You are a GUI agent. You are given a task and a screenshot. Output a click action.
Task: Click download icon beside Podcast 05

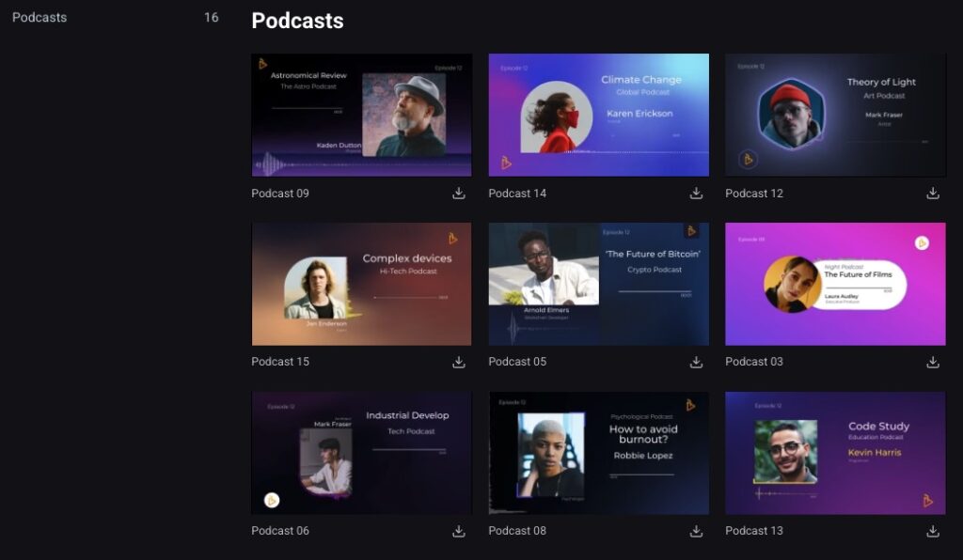coord(696,362)
